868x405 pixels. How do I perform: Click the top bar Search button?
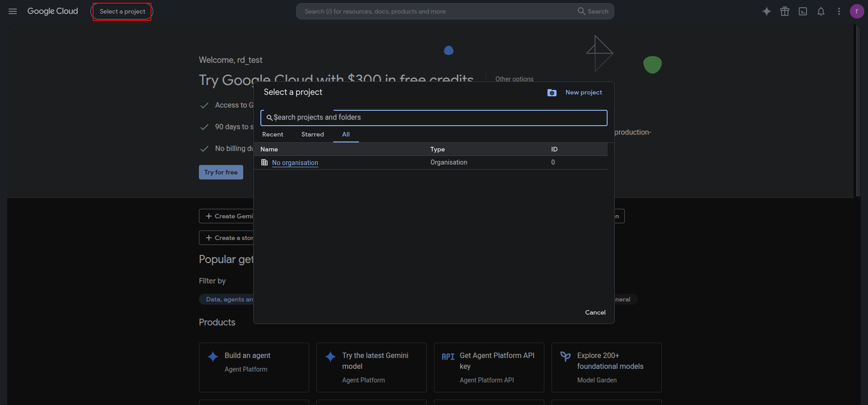(x=593, y=11)
